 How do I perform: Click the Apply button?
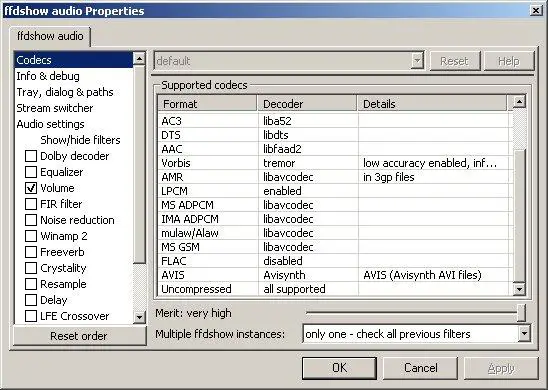[x=501, y=368]
